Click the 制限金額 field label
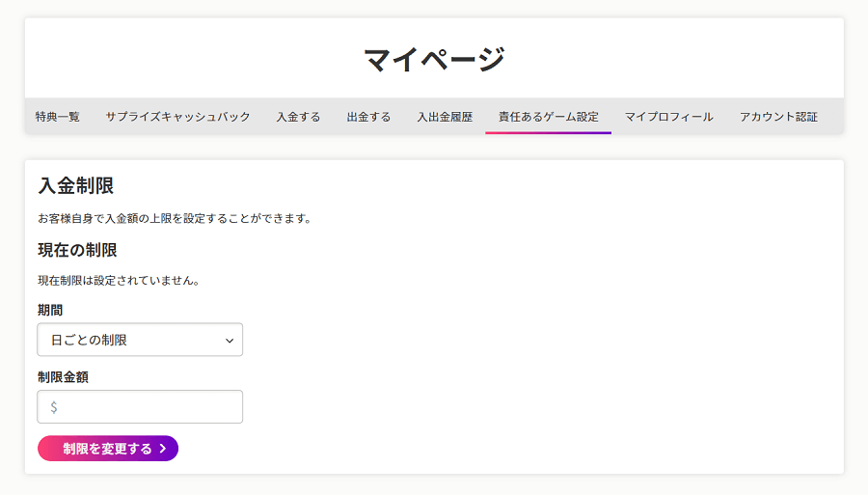The image size is (868, 495). click(x=63, y=377)
